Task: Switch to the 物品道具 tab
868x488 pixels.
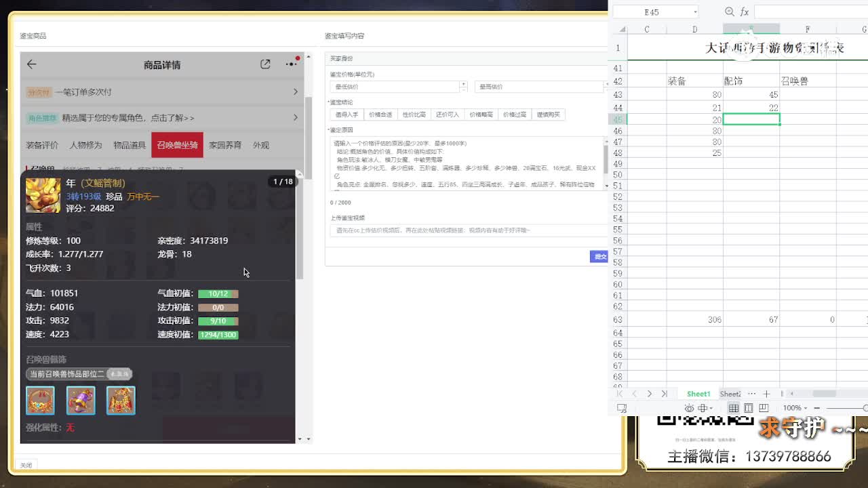Action: click(130, 145)
